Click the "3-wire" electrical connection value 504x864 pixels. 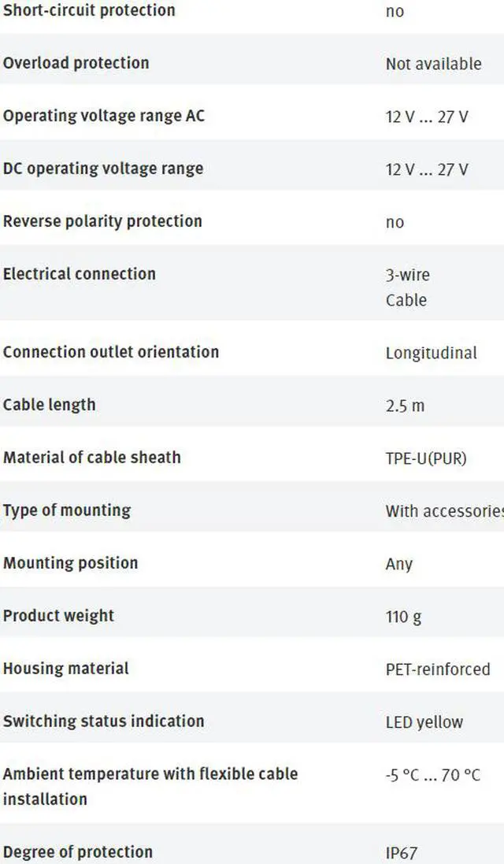tap(408, 275)
